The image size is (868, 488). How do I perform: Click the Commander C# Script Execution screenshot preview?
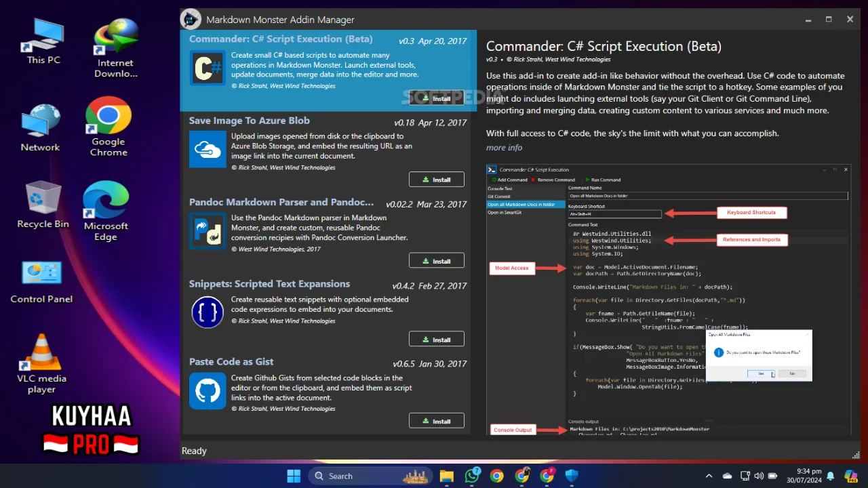click(669, 300)
